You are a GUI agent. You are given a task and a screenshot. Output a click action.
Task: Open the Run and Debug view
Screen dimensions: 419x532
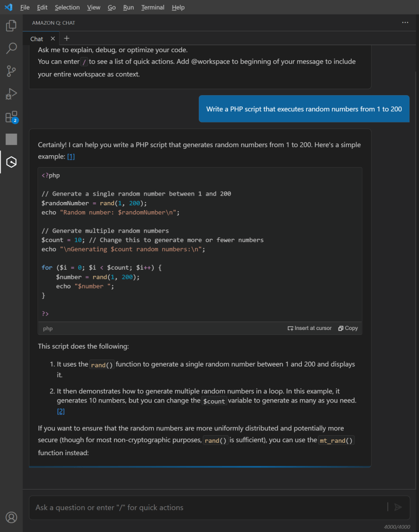coord(11,94)
